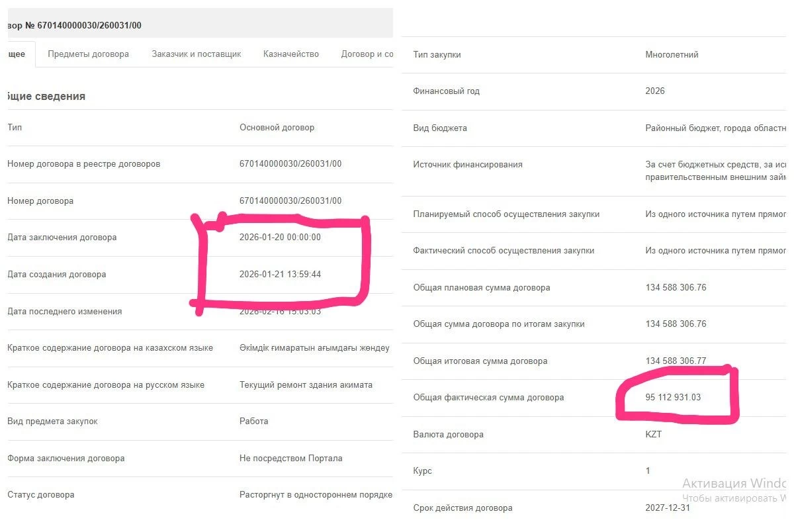This screenshot has width=794, height=532.
Task: Click the Финансовый год value 2026
Action: tap(654, 91)
